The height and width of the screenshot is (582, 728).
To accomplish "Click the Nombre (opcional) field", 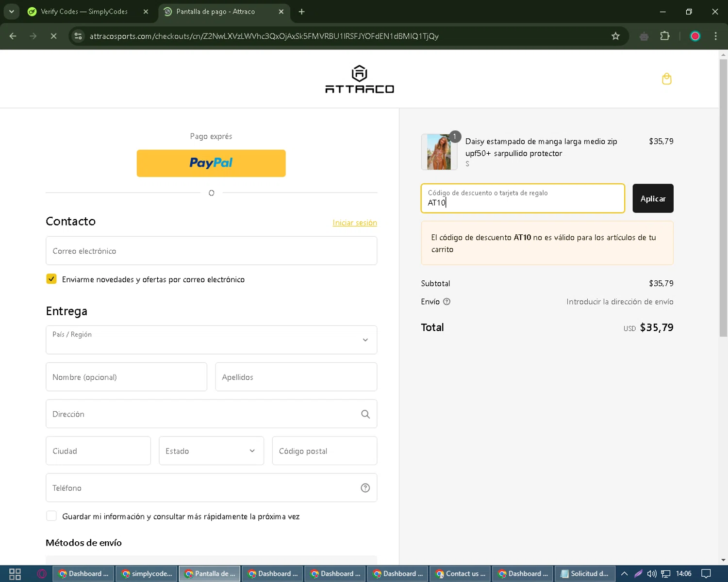I will [x=126, y=377].
